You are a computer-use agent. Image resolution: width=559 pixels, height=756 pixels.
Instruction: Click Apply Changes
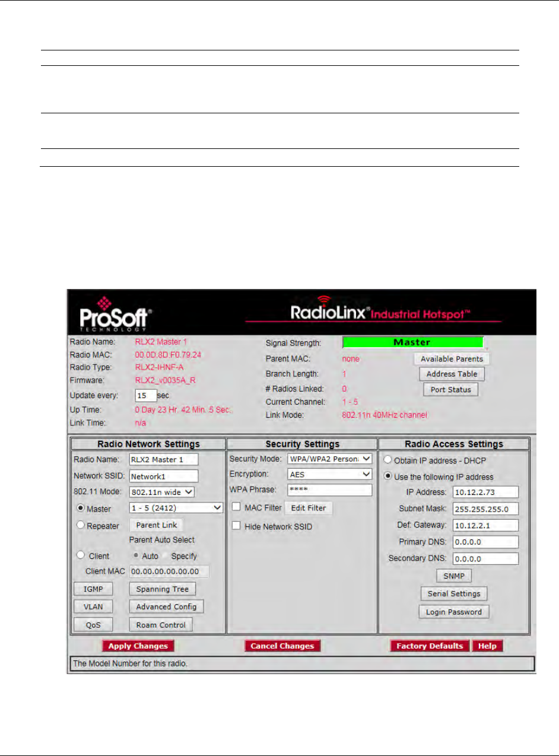138,646
